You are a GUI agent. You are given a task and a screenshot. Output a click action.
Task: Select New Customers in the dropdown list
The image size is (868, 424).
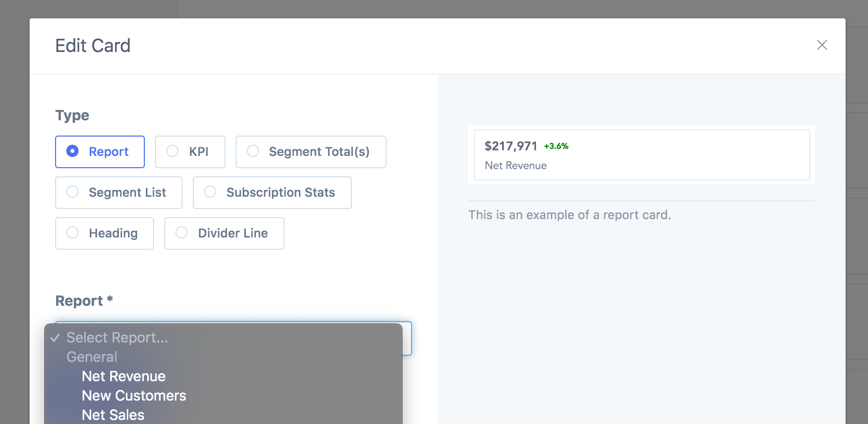click(134, 395)
